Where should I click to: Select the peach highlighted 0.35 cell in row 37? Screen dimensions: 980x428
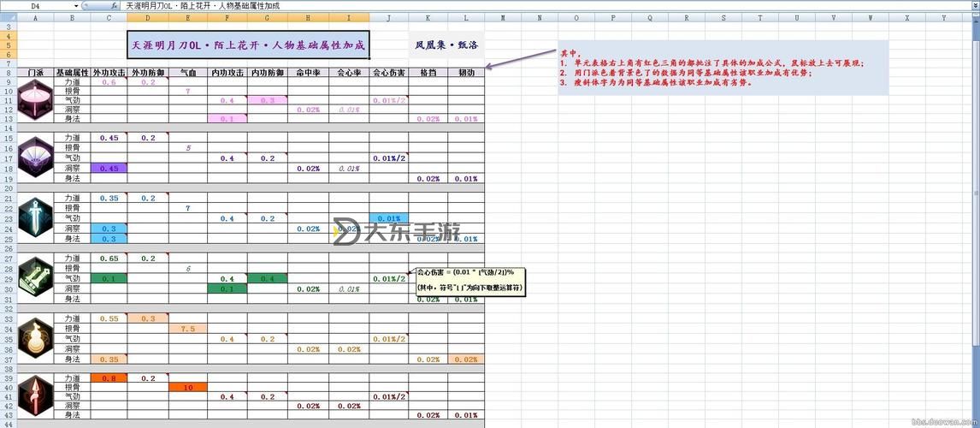109,360
